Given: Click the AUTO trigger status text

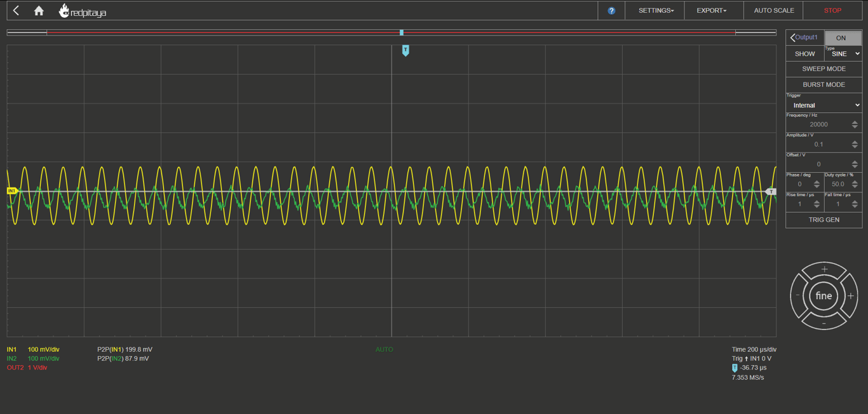Looking at the screenshot, I should [x=384, y=349].
